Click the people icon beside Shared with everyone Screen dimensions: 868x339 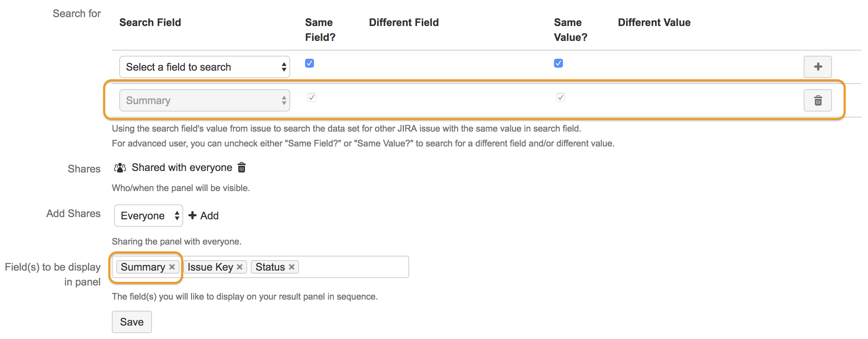click(120, 168)
